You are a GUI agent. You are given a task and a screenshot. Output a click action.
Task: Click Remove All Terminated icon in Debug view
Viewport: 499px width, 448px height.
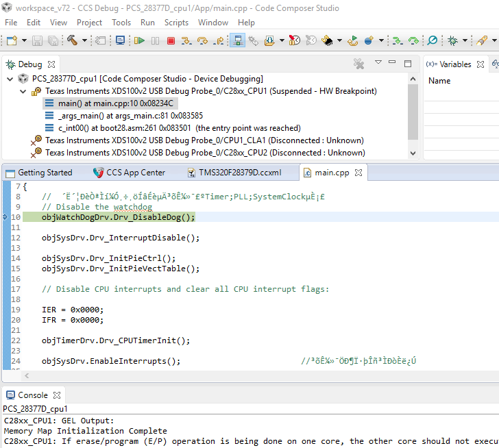pyautogui.click(x=358, y=64)
